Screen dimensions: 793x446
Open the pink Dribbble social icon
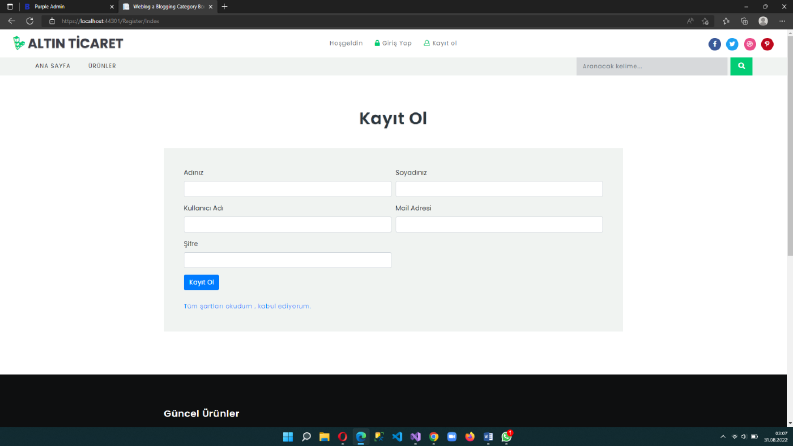tap(750, 44)
